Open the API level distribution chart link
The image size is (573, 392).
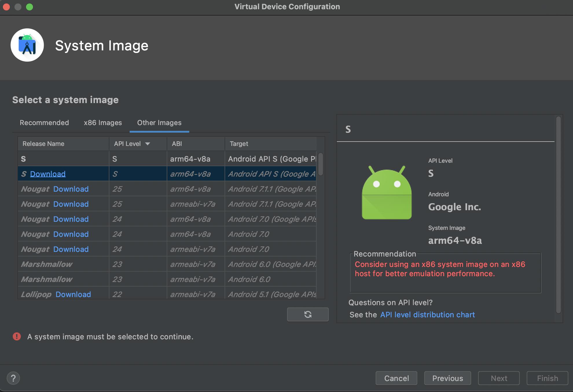coord(427,315)
